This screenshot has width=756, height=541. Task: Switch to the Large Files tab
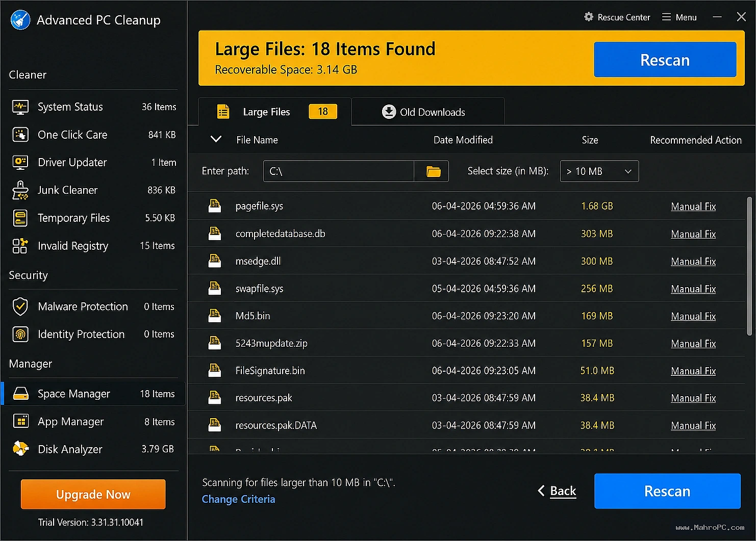point(275,112)
